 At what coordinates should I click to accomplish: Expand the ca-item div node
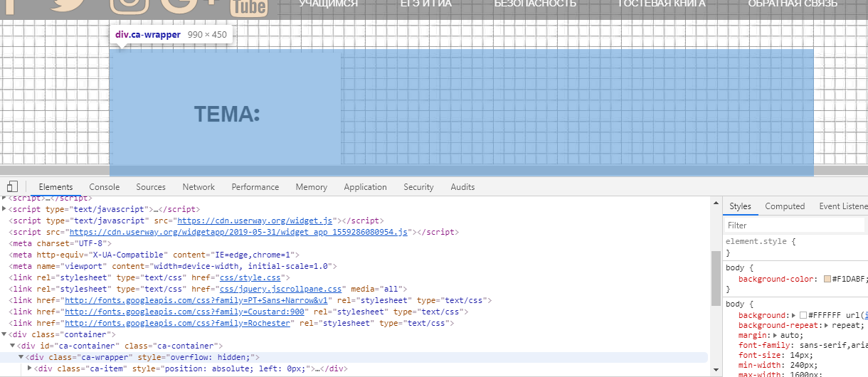30,368
